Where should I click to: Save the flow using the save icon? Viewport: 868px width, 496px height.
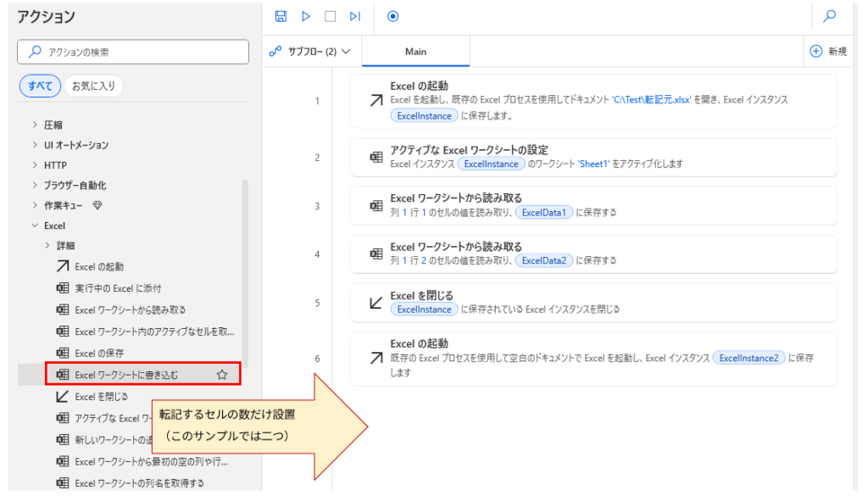pos(281,15)
